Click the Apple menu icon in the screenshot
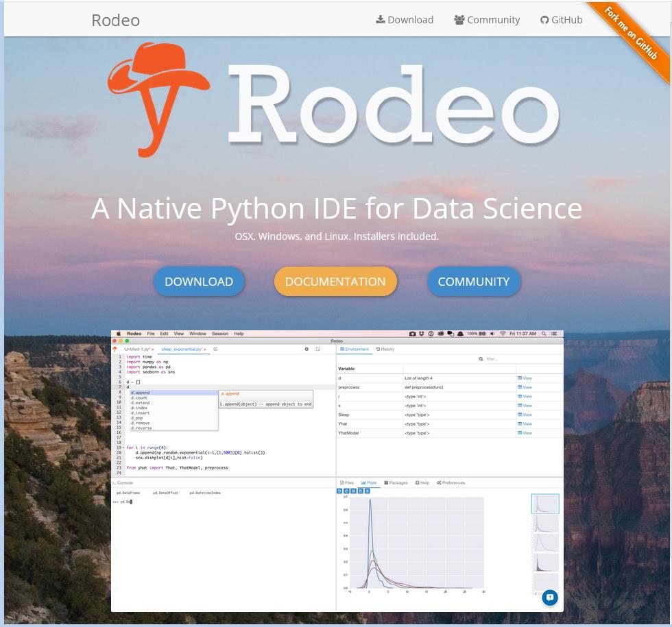This screenshot has width=672, height=627. 119,334
